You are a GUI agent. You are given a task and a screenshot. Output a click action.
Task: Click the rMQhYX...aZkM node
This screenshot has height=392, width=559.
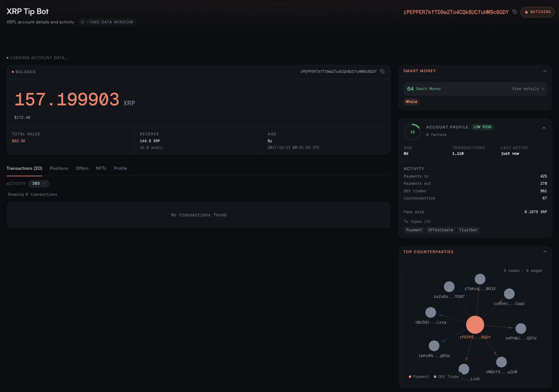pyautogui.click(x=501, y=362)
